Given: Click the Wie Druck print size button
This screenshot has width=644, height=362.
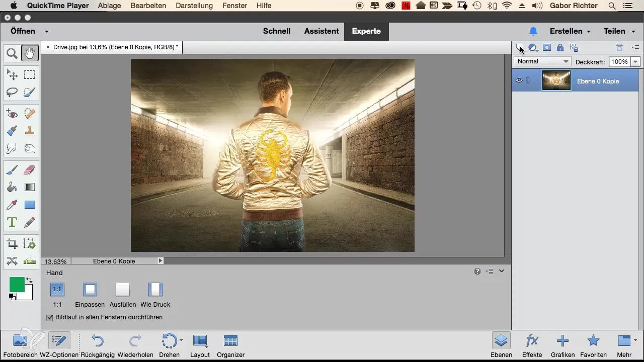Looking at the screenshot, I should coord(155,289).
